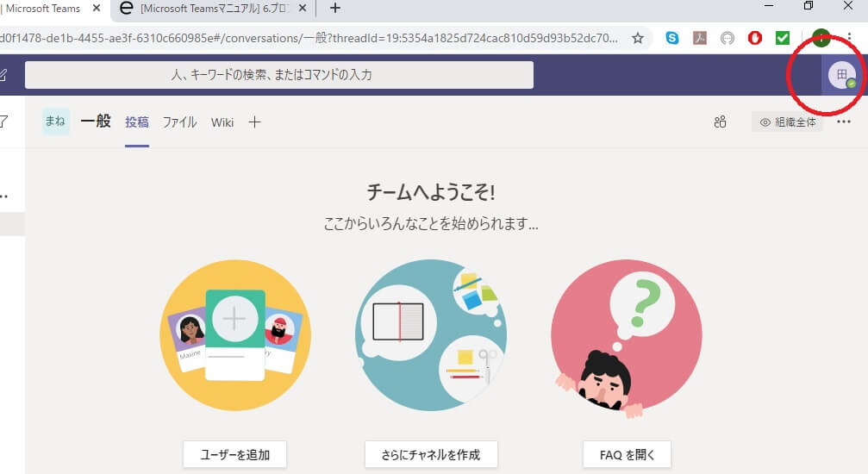Click the team members icon beside 組織全体
The width and height of the screenshot is (868, 474).
click(721, 122)
